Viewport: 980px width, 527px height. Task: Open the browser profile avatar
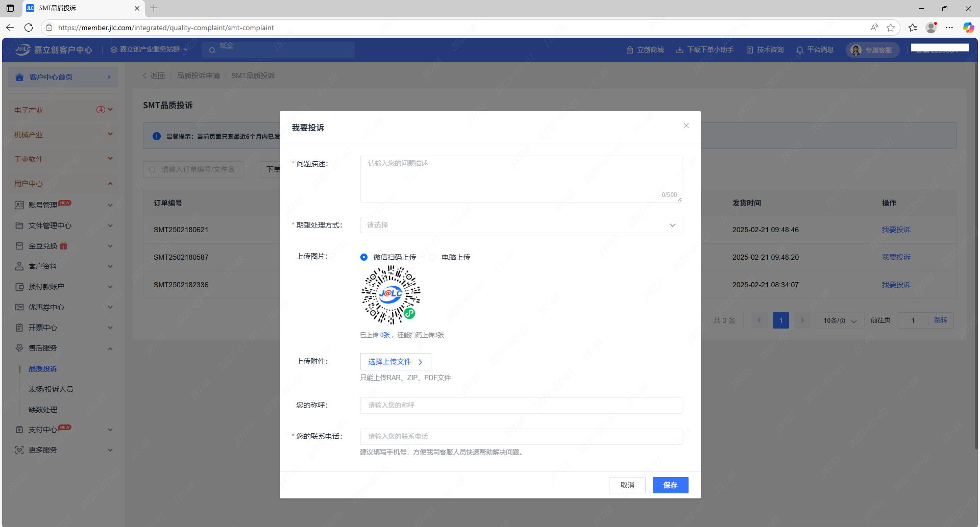click(931, 28)
